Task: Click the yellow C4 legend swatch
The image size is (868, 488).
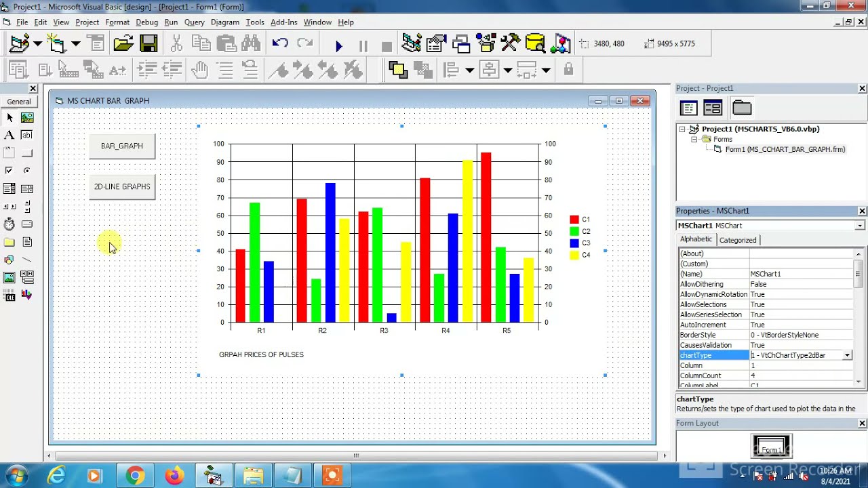Action: coord(574,255)
